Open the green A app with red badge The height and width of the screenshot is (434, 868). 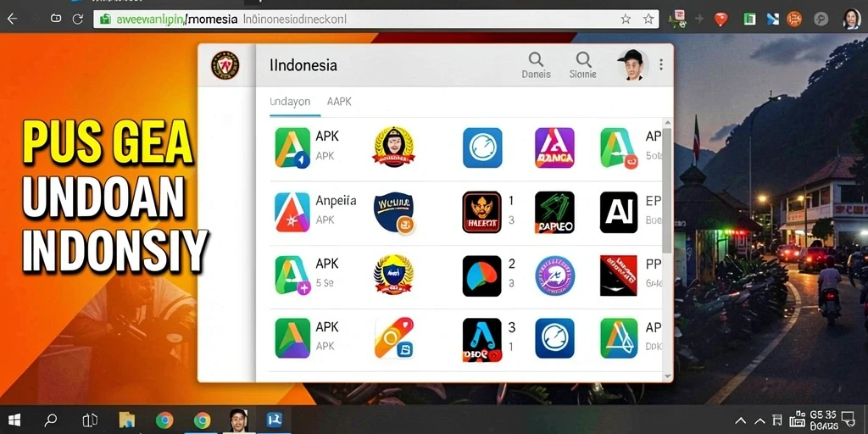pos(620,147)
